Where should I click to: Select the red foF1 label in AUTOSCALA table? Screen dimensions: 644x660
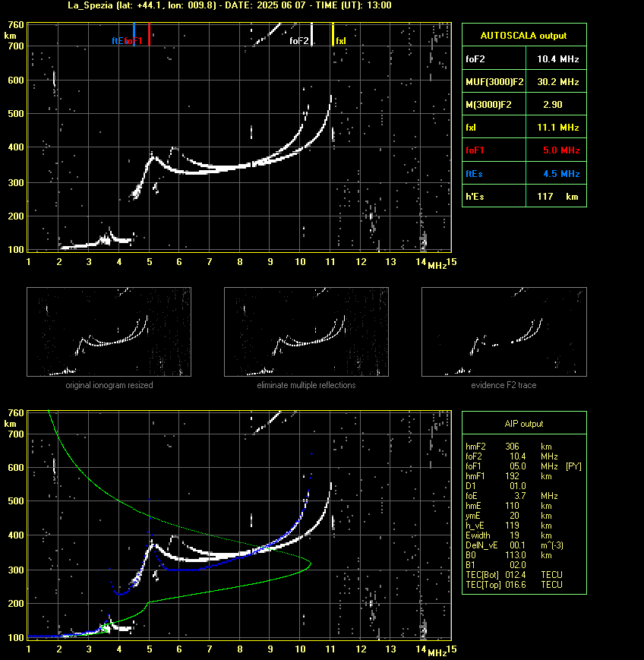coord(475,150)
